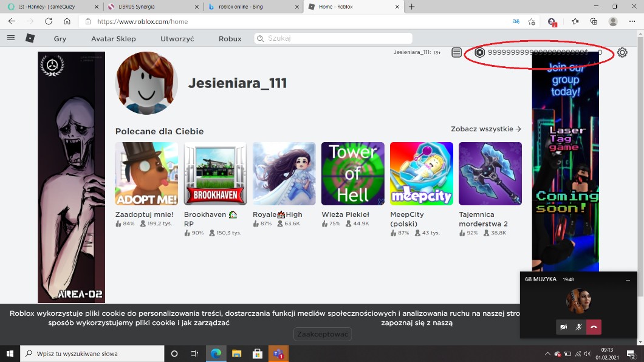Add page to favorites star icon
644x362 pixels.
(532, 21)
